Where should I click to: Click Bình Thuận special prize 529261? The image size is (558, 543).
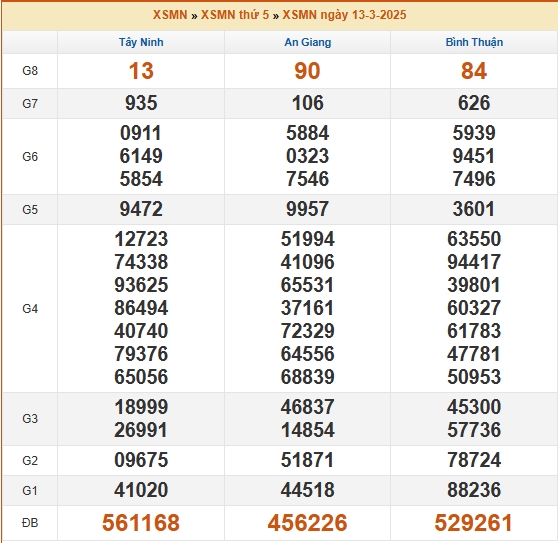pos(474,523)
